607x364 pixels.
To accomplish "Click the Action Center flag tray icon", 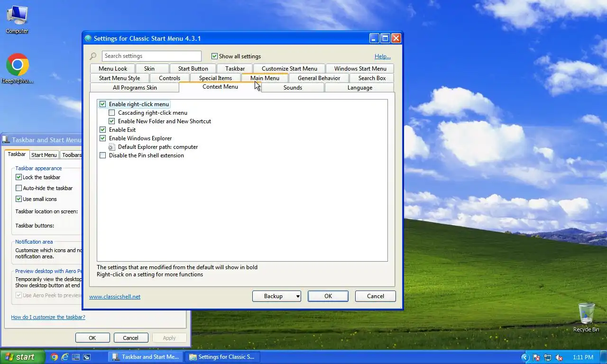I will click(x=537, y=357).
